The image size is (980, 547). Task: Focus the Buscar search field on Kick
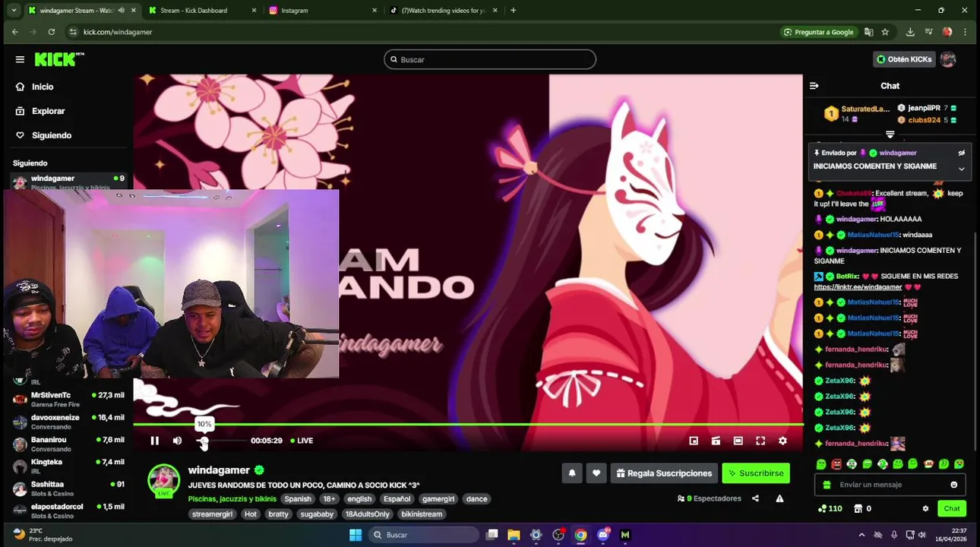coord(490,59)
